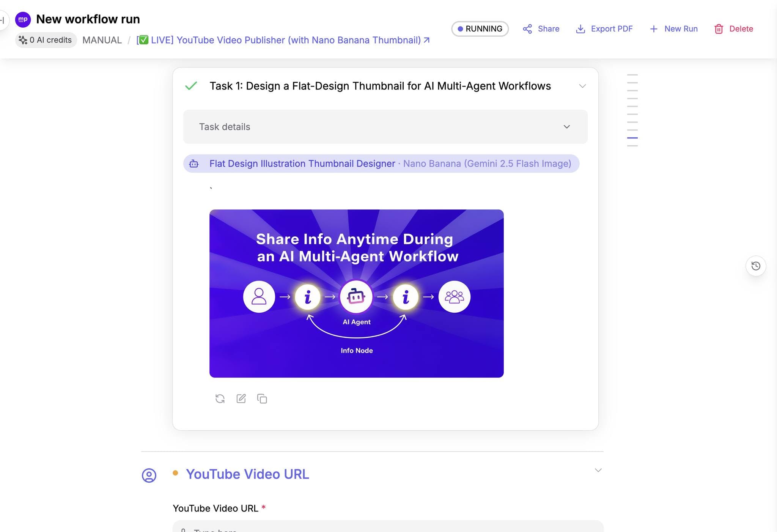
Task: Click the regenerate output icon below thumbnail
Action: tap(220, 399)
